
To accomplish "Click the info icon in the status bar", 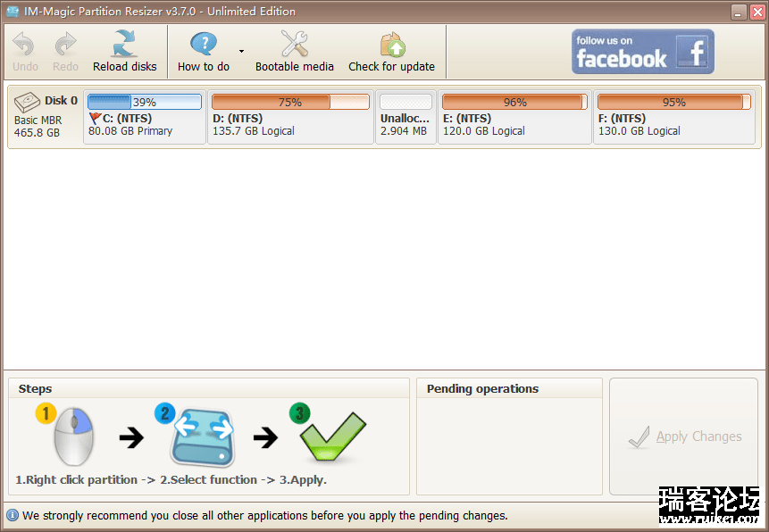I will (x=13, y=515).
